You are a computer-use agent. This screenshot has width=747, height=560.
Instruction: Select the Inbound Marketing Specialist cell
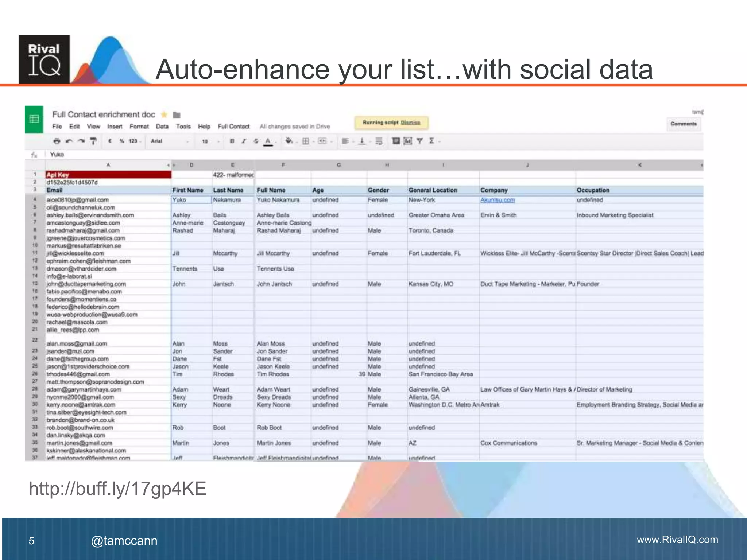639,215
